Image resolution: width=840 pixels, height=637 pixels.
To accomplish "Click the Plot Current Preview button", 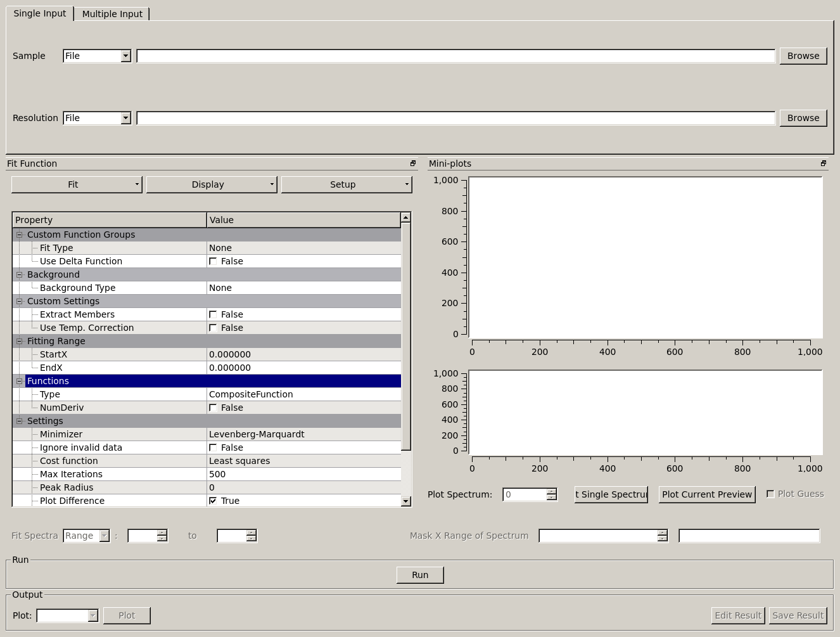I will click(707, 494).
